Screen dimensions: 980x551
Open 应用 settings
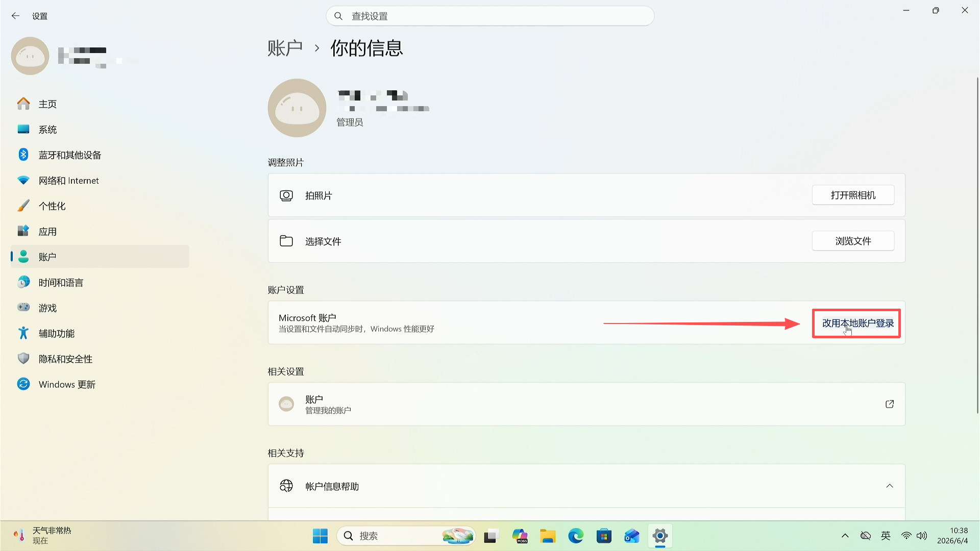100,231
